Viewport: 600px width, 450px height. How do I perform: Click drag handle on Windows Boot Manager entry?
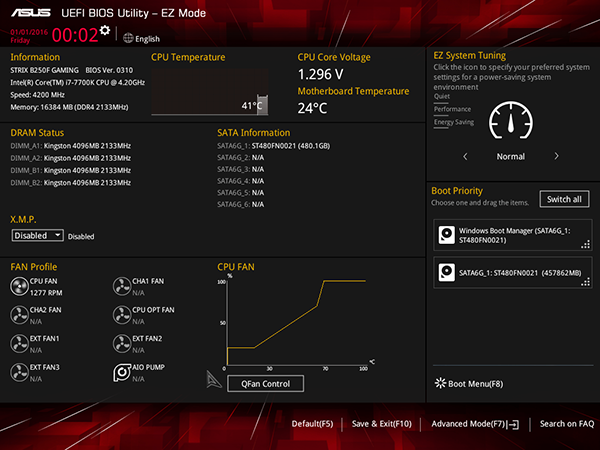tap(585, 244)
